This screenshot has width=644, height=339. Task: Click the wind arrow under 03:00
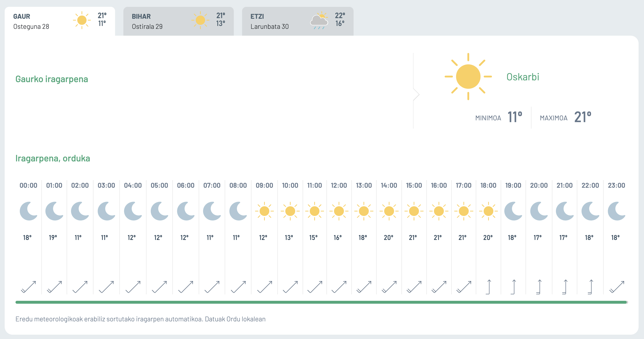tap(106, 287)
